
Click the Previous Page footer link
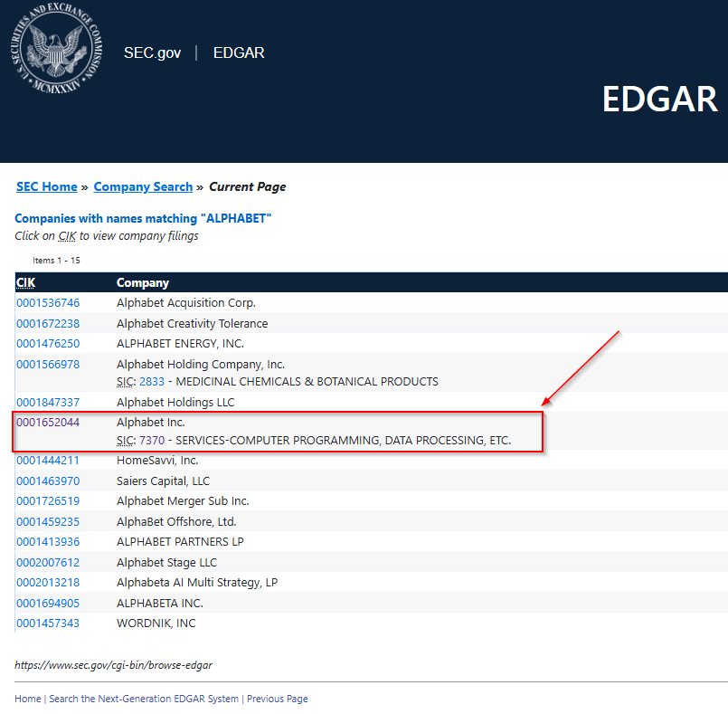pos(277,699)
